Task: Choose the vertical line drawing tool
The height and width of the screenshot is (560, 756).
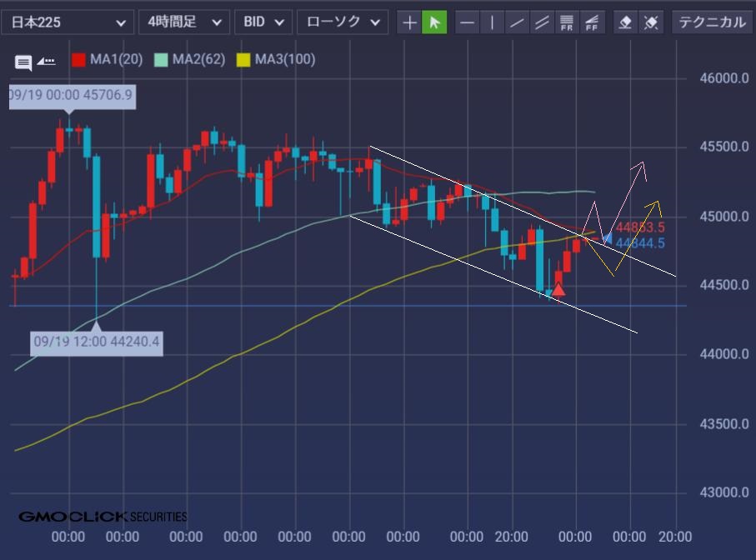Action: click(x=492, y=22)
